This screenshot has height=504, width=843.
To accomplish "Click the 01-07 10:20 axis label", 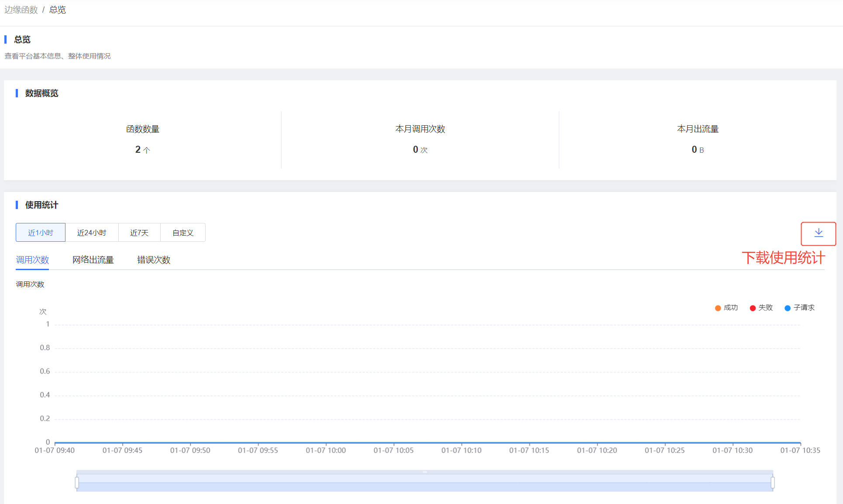I will (x=597, y=450).
